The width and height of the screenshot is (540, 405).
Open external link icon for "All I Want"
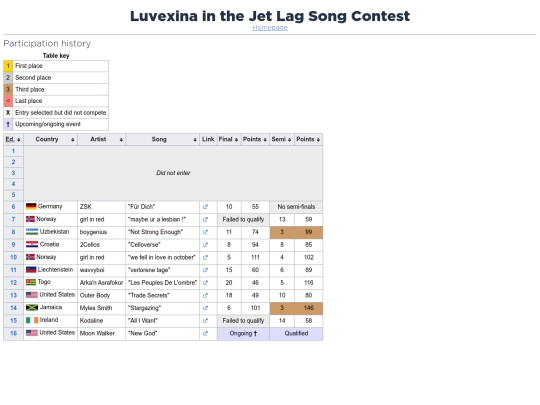[205, 321]
